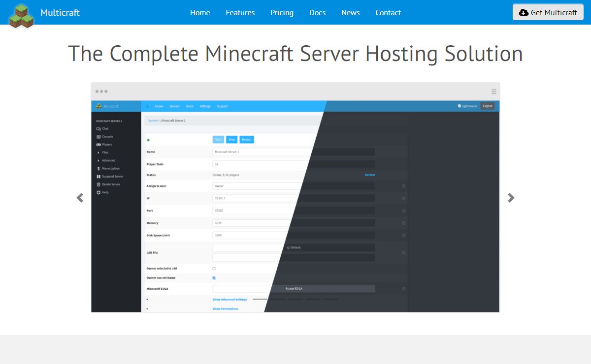The height and width of the screenshot is (364, 591).
Task: Expand the arrow beside Show Permissions
Action: tap(147, 309)
